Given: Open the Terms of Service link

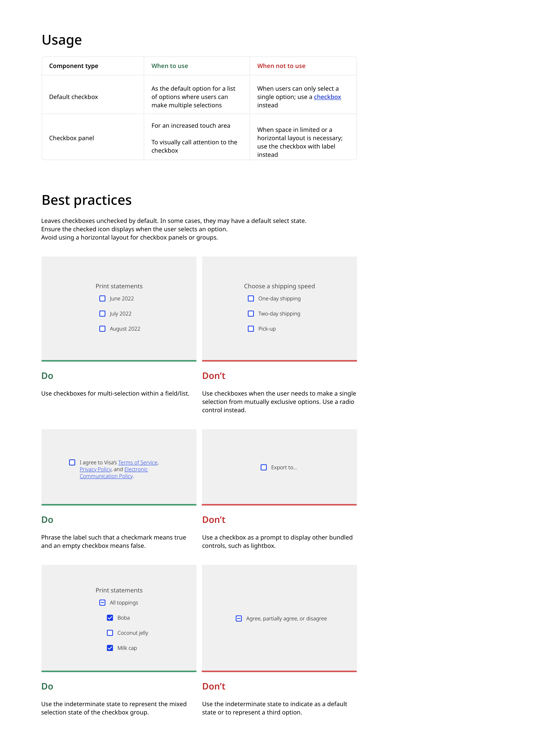Looking at the screenshot, I should point(138,462).
